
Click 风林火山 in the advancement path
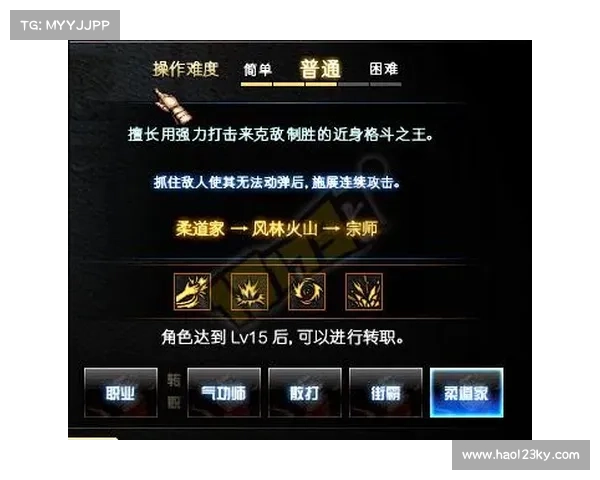tap(285, 229)
